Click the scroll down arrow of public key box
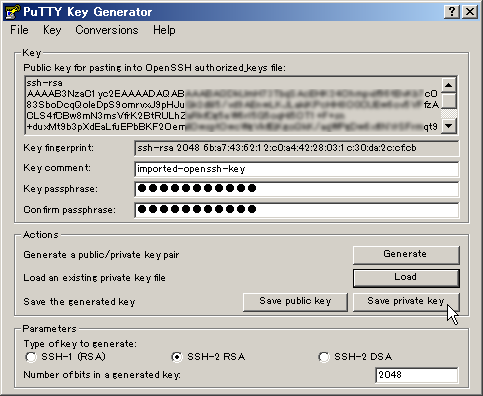 (449, 126)
